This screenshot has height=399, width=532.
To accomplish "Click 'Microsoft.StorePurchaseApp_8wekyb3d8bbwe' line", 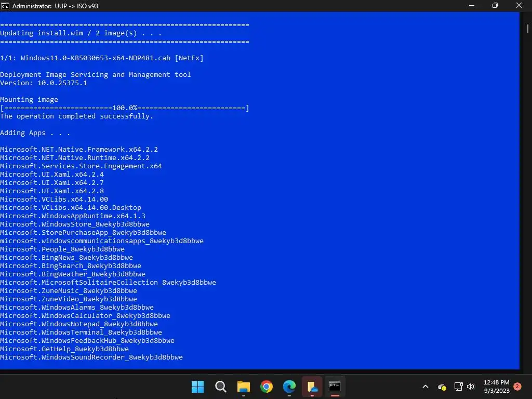I will coord(83,233).
